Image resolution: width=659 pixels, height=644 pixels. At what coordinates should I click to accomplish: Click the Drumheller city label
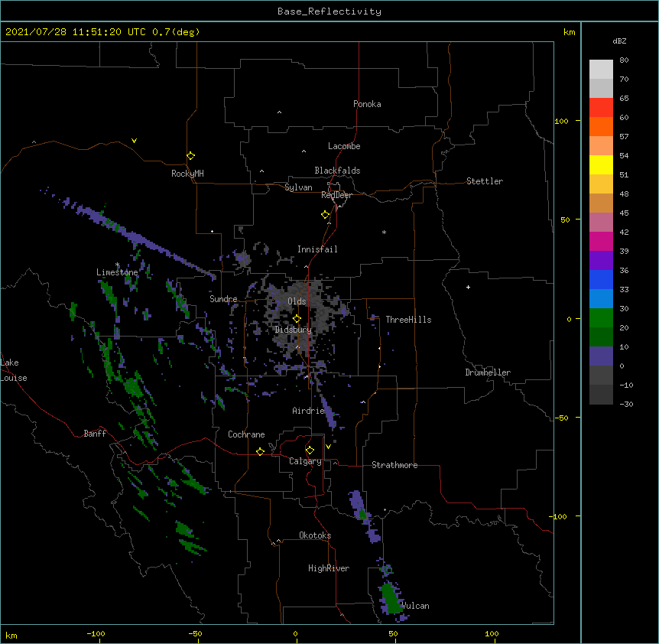pyautogui.click(x=488, y=372)
